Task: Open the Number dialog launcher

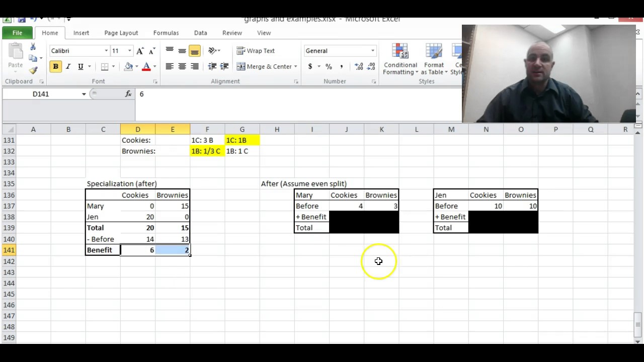Action: click(374, 81)
